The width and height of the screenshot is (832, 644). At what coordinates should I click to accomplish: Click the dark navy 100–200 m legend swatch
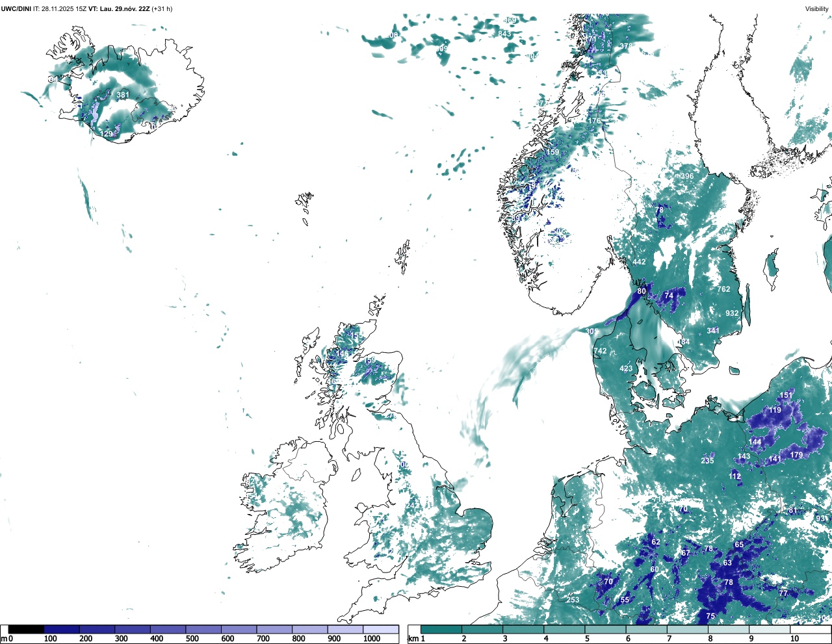(62, 629)
